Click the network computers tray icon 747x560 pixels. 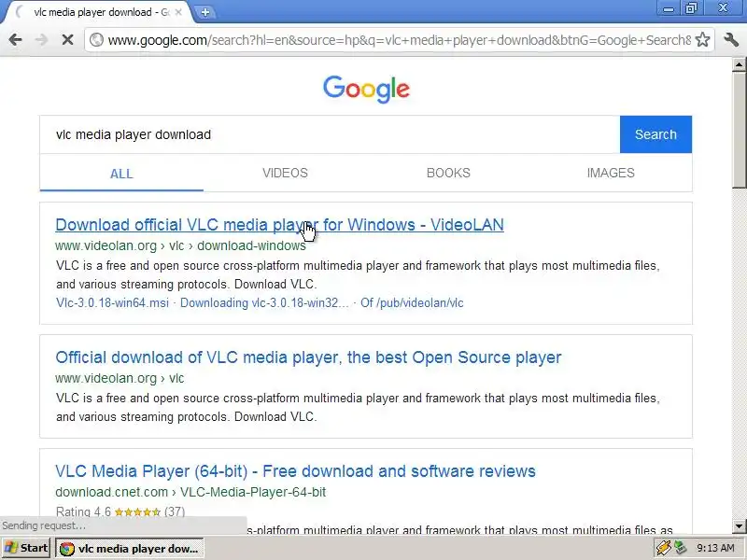click(681, 548)
